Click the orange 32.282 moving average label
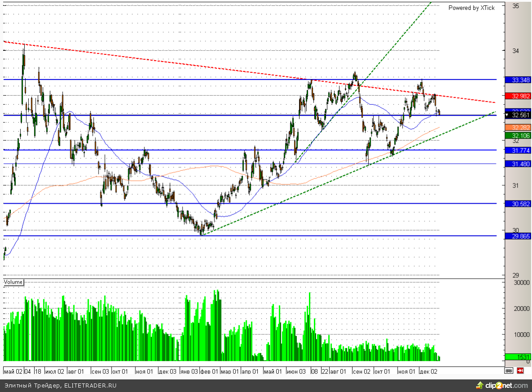 tap(518, 128)
